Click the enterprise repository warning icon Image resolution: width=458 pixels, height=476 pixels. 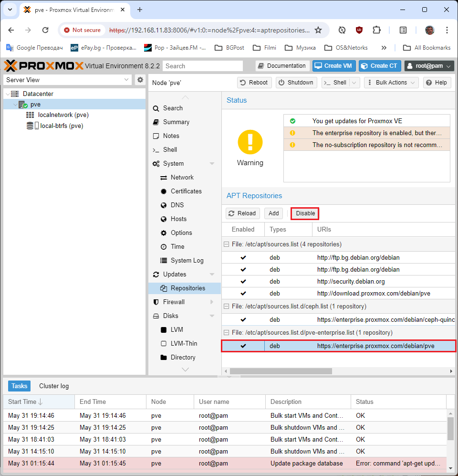pos(293,133)
